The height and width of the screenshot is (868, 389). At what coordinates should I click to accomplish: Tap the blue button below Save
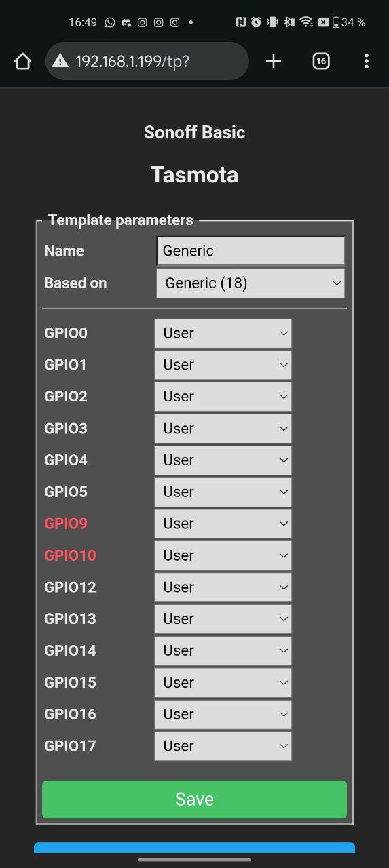pyautogui.click(x=194, y=848)
